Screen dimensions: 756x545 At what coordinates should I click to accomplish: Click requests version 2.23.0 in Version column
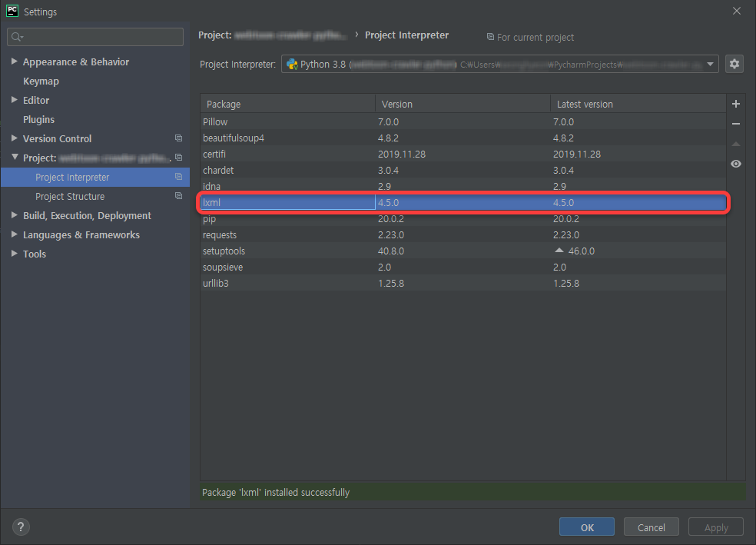(x=391, y=235)
